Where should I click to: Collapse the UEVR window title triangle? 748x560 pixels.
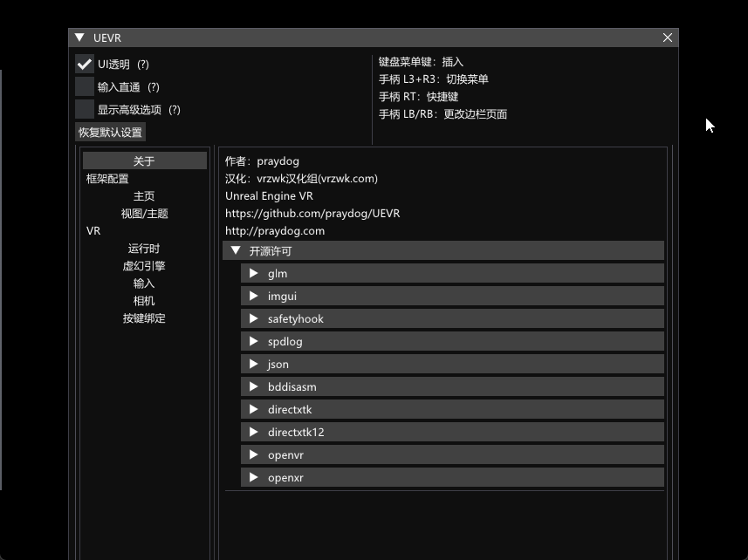[x=79, y=38]
